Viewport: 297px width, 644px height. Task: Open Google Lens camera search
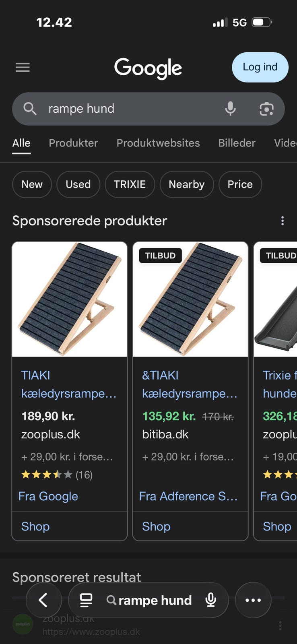click(266, 109)
